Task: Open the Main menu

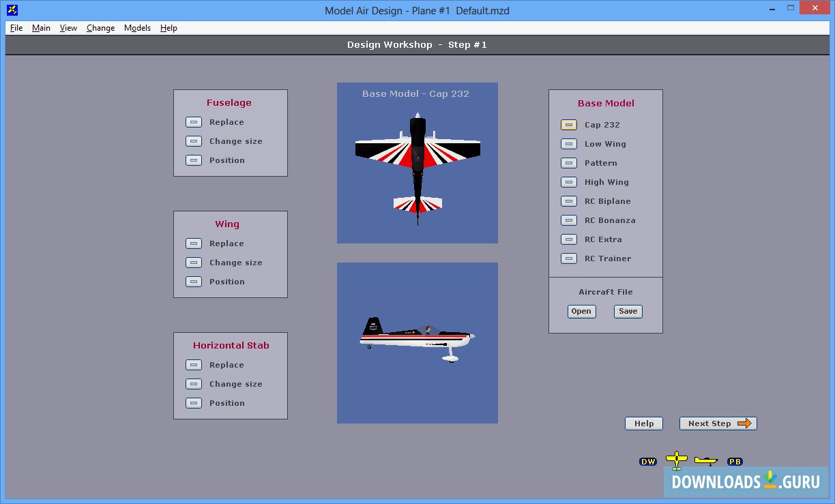Action: (x=41, y=28)
